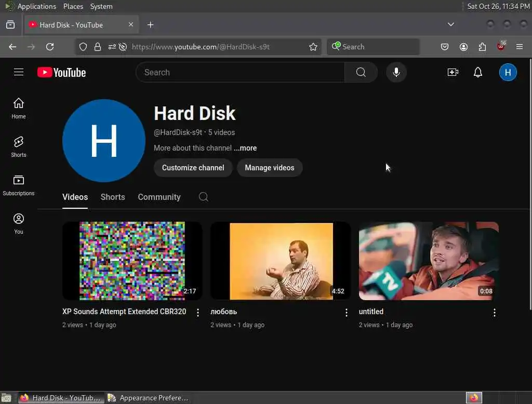Screen dimensions: 532x404
Task: Click the site padlock icon
Action: (x=98, y=47)
